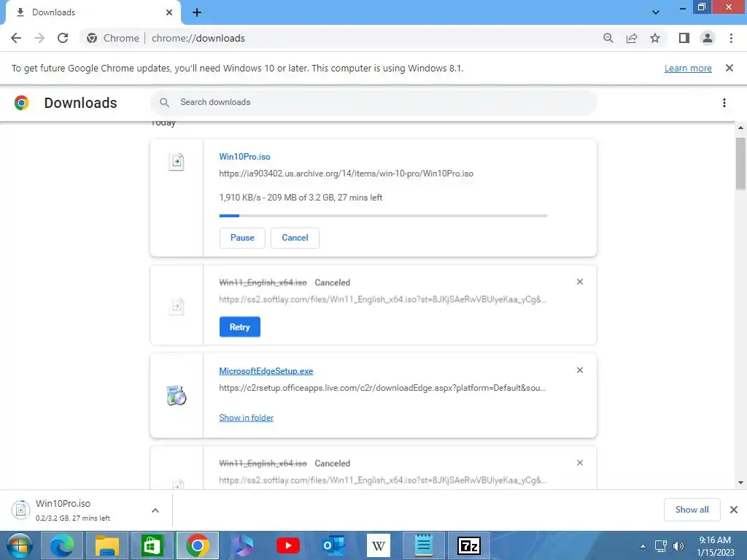Open the Chrome profile avatar
The width and height of the screenshot is (747, 560).
pyautogui.click(x=708, y=38)
